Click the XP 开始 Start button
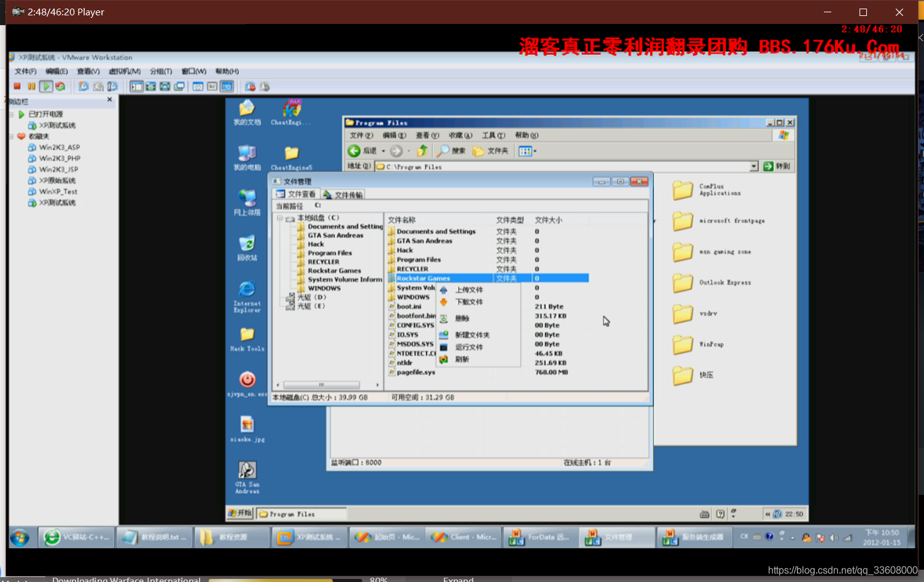This screenshot has width=924, height=582. click(239, 513)
